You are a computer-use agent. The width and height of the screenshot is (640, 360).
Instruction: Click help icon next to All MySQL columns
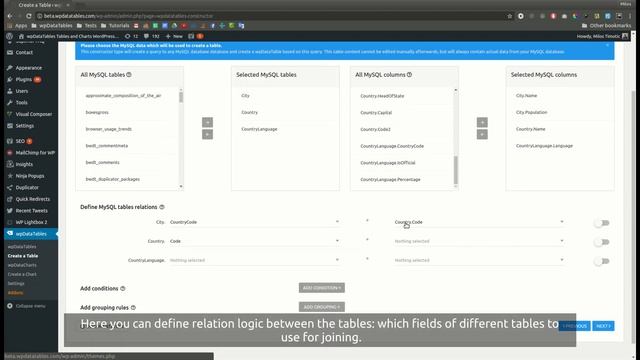[409, 75]
